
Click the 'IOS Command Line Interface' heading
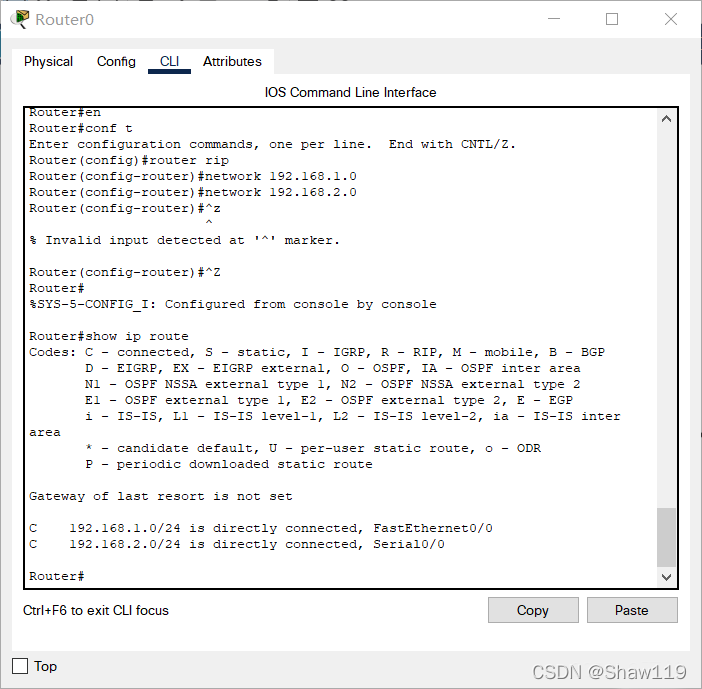click(x=351, y=92)
